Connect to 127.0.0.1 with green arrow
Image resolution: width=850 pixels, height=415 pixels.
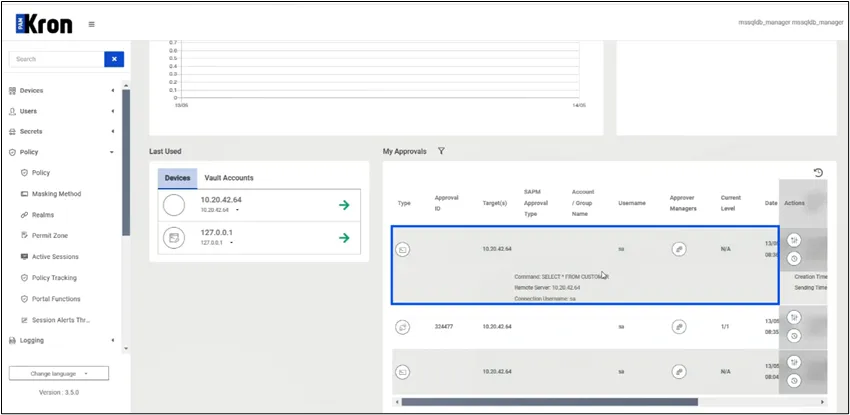coord(344,238)
